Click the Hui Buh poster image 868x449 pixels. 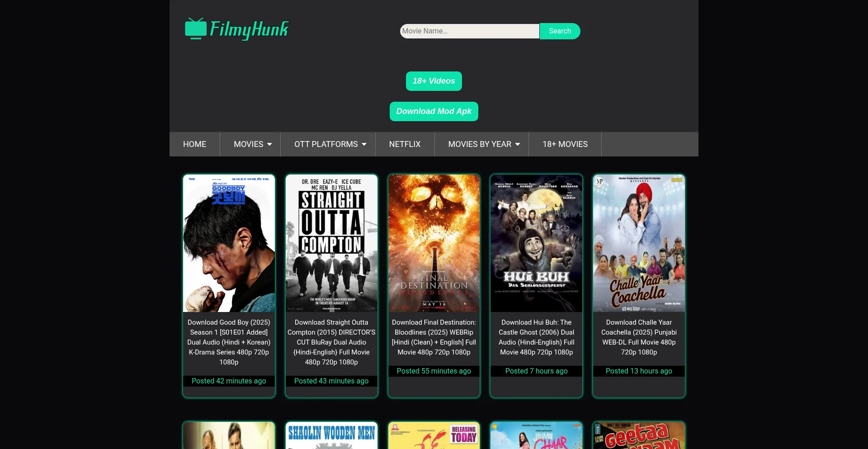click(x=536, y=243)
